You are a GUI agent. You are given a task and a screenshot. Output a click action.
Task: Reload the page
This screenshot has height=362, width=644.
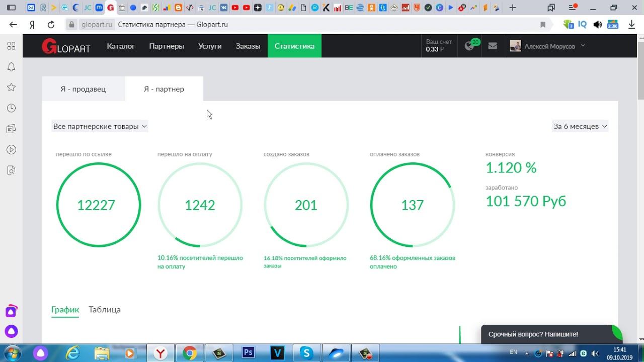(51, 24)
